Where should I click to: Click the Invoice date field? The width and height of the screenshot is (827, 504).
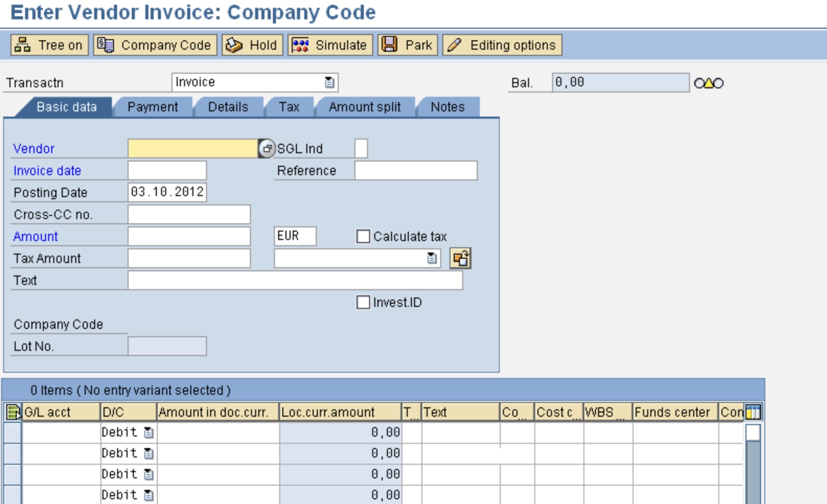coord(167,170)
